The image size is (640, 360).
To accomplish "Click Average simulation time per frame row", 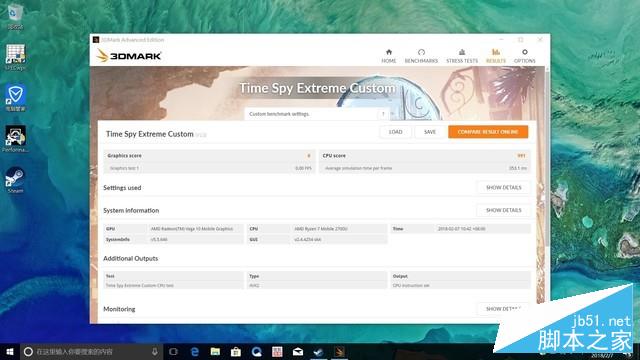I will coord(424,168).
